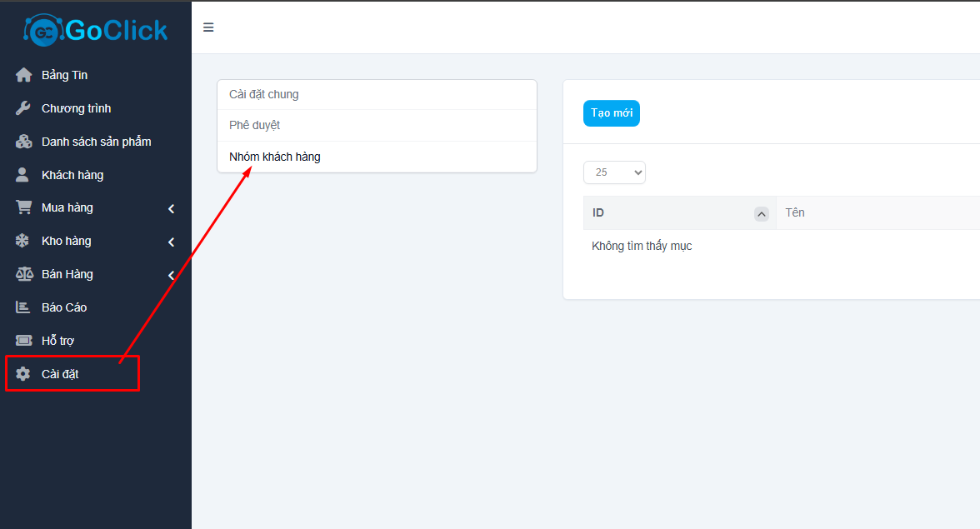This screenshot has height=529, width=980.
Task: Expand the Kho hàng submenu chevron
Action: click(x=171, y=242)
